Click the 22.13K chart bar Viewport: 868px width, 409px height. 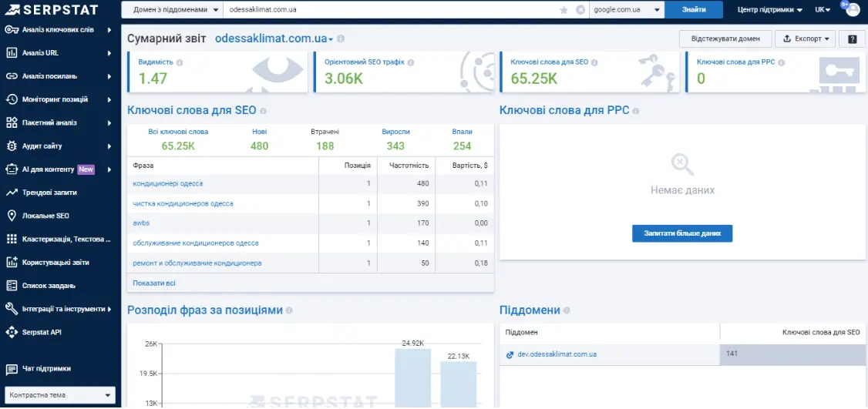[x=459, y=384]
